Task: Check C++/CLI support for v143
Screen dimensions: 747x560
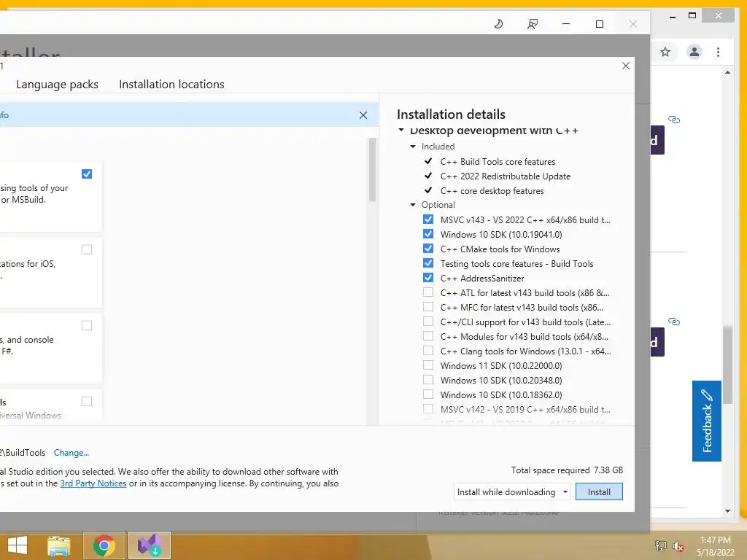Action: 427,322
